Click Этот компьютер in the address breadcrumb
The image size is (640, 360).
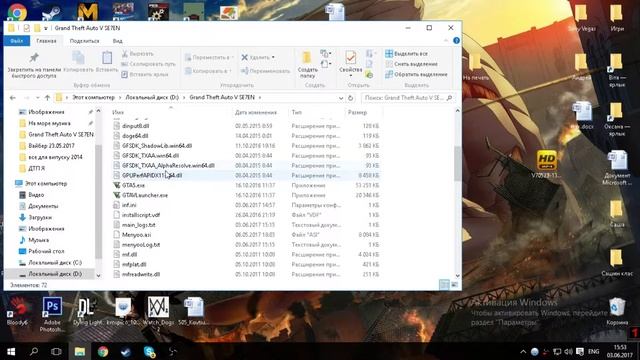pyautogui.click(x=93, y=98)
